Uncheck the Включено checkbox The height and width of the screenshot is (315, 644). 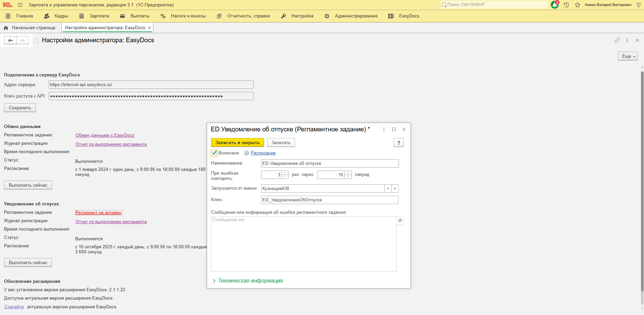(214, 153)
